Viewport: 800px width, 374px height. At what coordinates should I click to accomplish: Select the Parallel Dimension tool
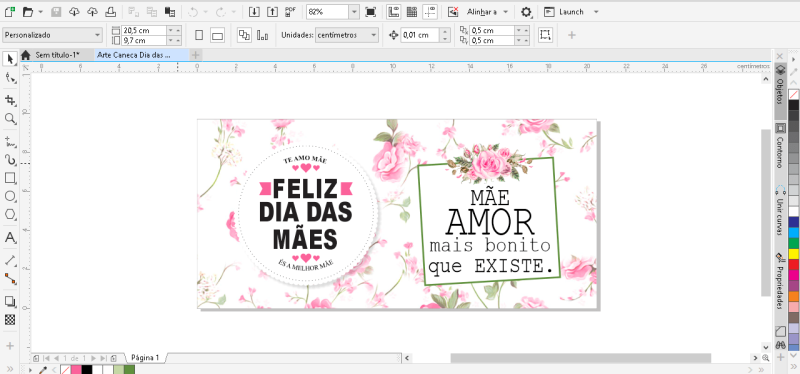pos(10,261)
